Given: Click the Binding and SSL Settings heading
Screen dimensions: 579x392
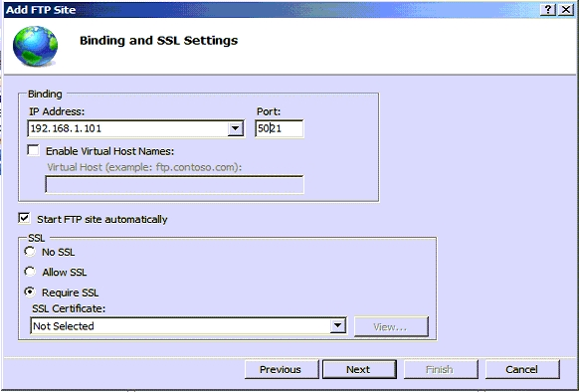Looking at the screenshot, I should (159, 40).
